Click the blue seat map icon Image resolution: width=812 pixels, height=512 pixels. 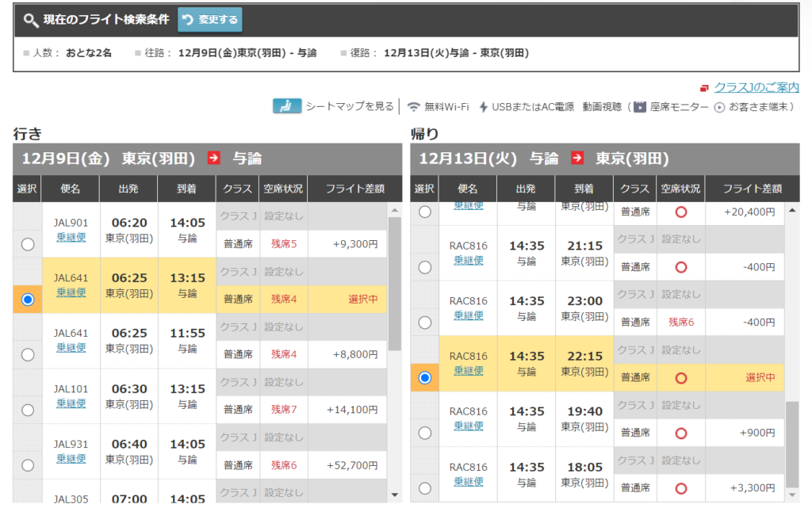click(287, 106)
